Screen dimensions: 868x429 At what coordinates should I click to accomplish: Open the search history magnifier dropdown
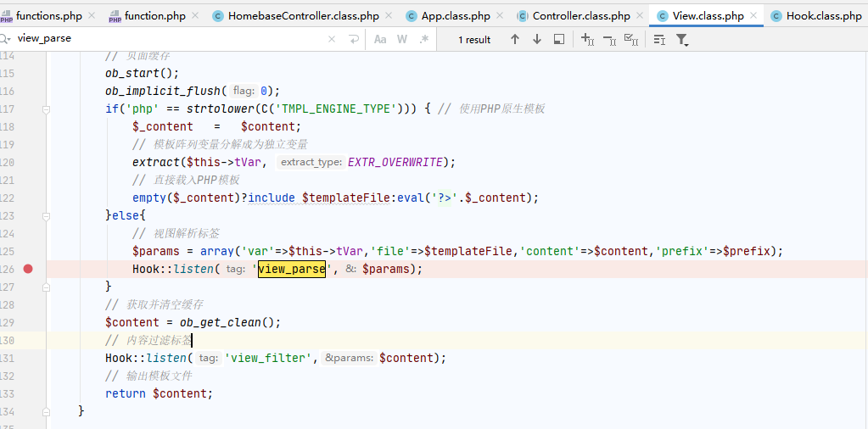(5, 39)
